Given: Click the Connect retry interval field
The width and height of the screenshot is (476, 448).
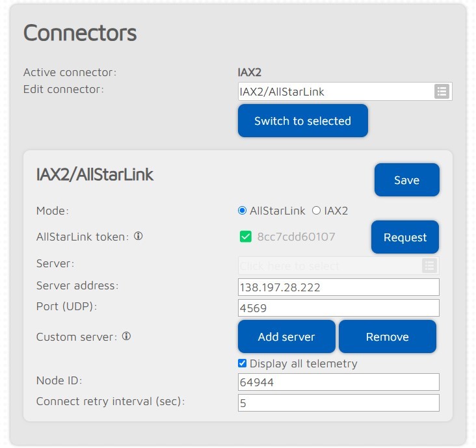Looking at the screenshot, I should 338,403.
